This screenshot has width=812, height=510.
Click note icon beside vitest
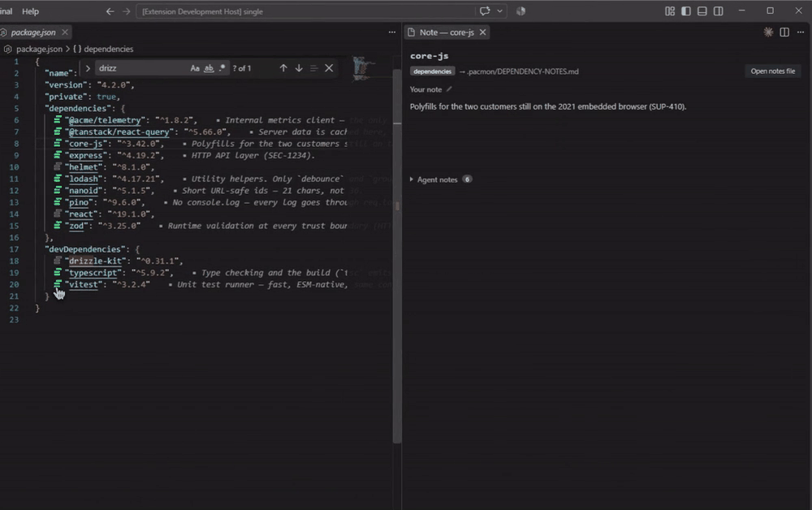point(58,284)
